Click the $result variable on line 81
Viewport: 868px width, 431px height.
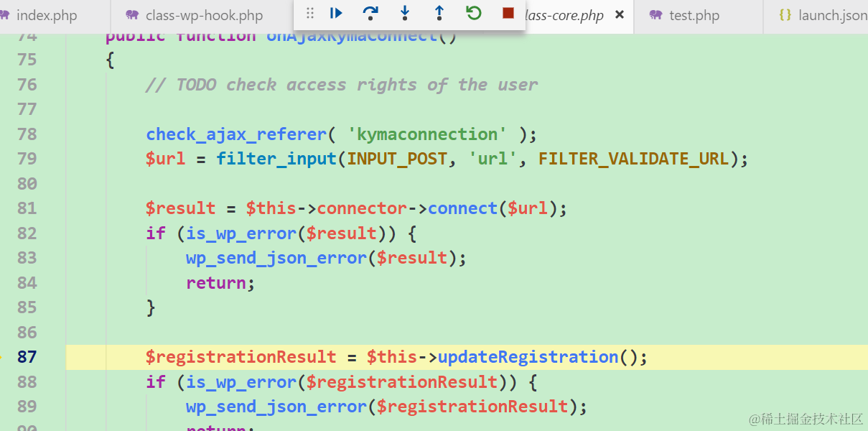181,208
